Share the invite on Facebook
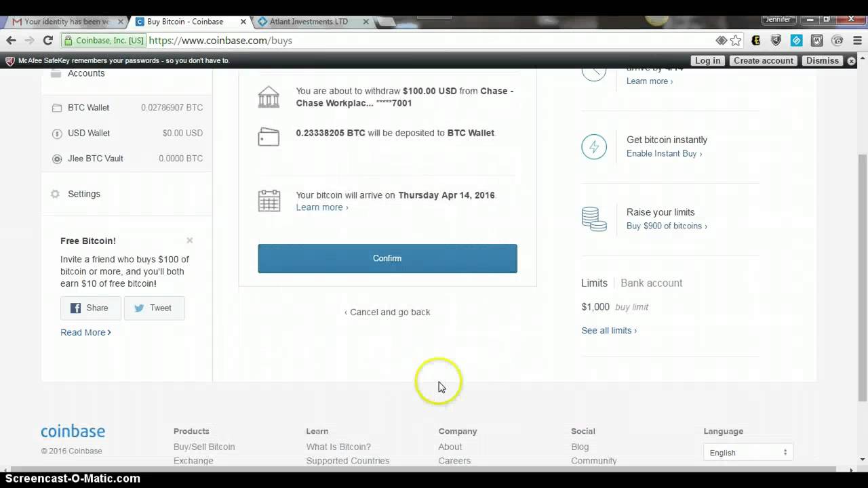The width and height of the screenshot is (868, 488). tap(90, 308)
